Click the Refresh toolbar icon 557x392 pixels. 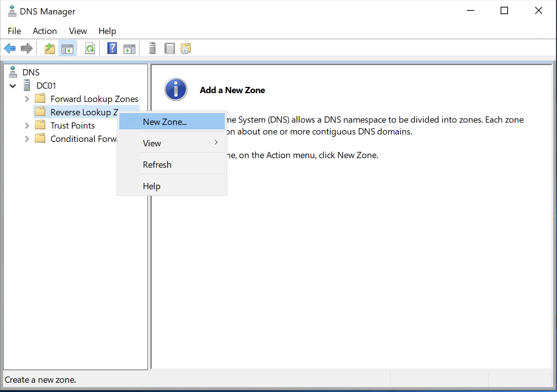tap(90, 49)
